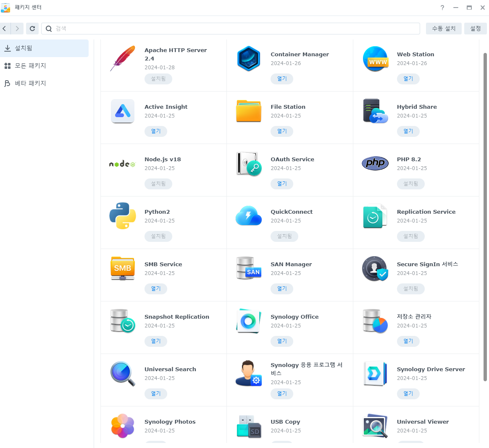
Task: Go forward with the right arrow
Action: pyautogui.click(x=17, y=29)
